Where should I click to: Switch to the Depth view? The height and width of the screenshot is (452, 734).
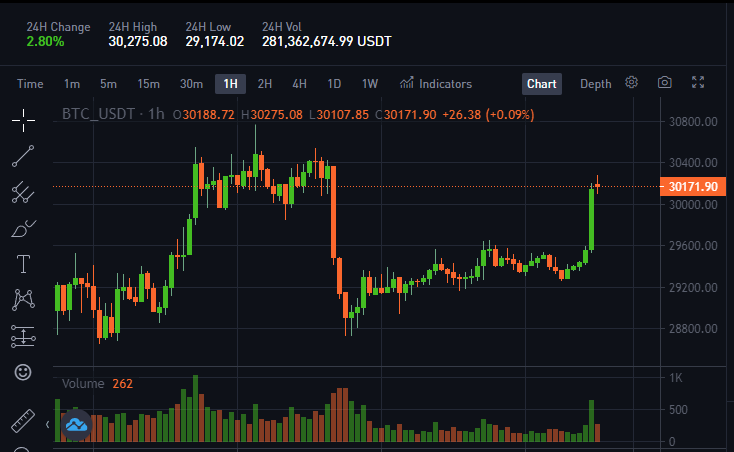click(595, 84)
